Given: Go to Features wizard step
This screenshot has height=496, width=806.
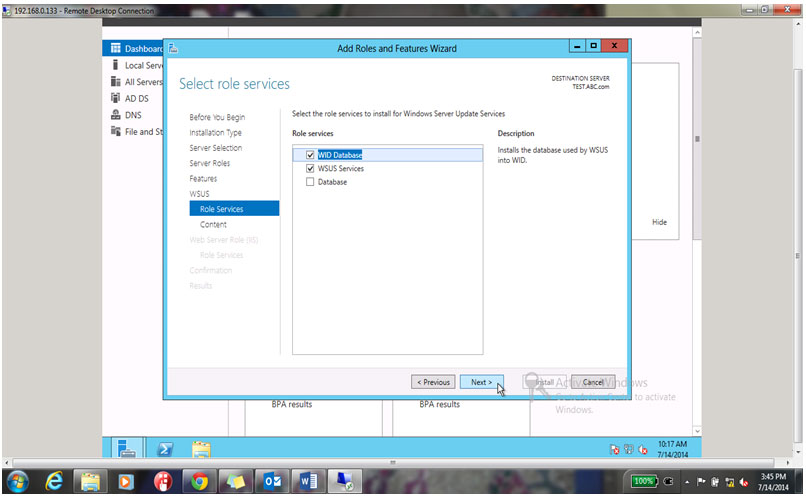Looking at the screenshot, I should [x=203, y=178].
